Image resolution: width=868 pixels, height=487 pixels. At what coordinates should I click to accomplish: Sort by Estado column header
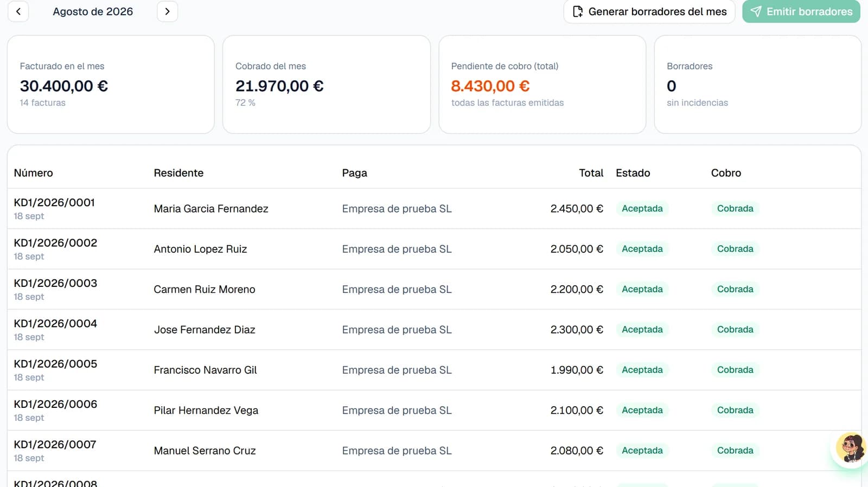(x=633, y=173)
